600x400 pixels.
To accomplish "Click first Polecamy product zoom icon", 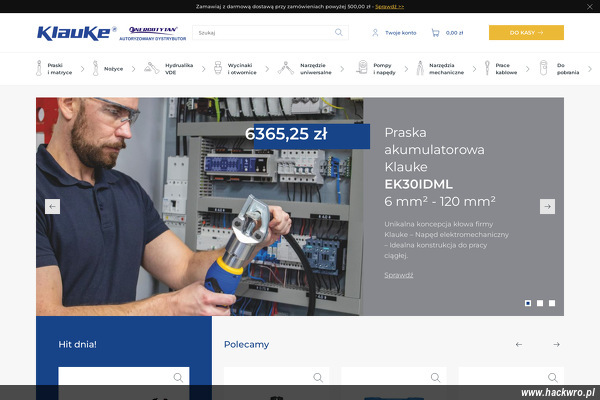I will [x=318, y=378].
